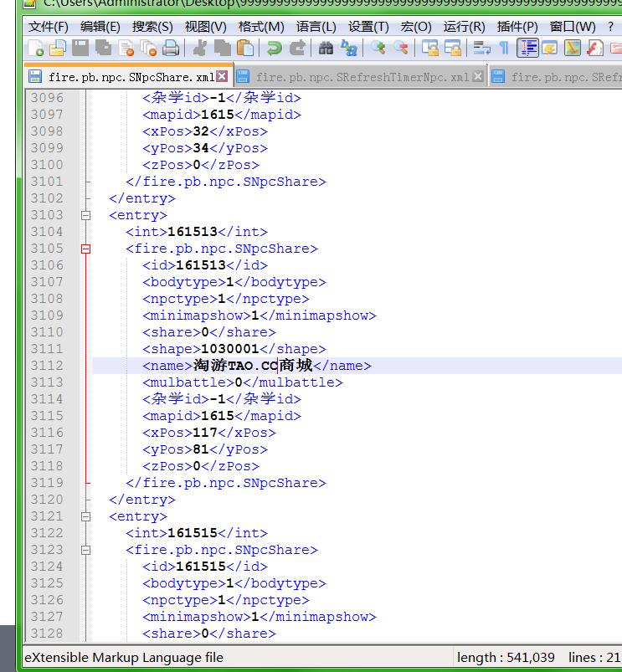Click the mapid value 1615 on line 3097
The width and height of the screenshot is (622, 672).
(218, 115)
